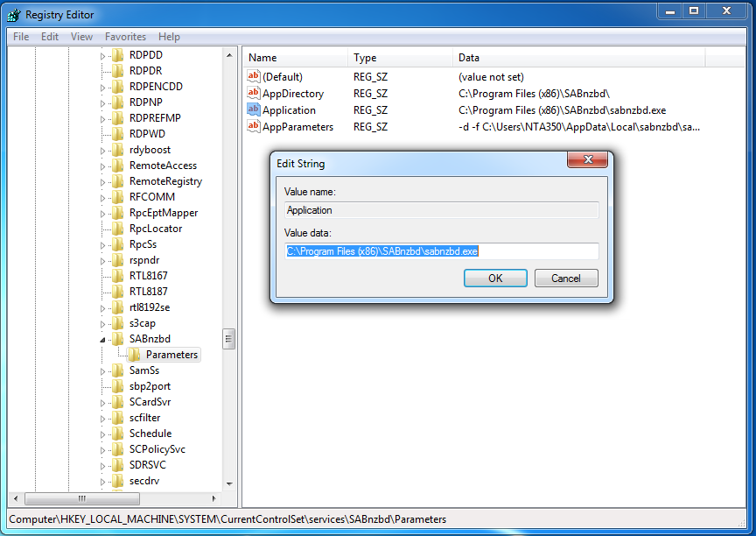Click the tree scrollbar up arrow
Viewport: 756px width, 536px height.
(229, 55)
